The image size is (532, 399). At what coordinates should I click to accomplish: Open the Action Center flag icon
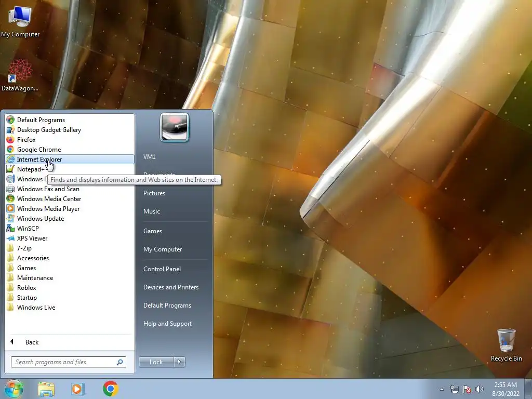pyautogui.click(x=467, y=389)
